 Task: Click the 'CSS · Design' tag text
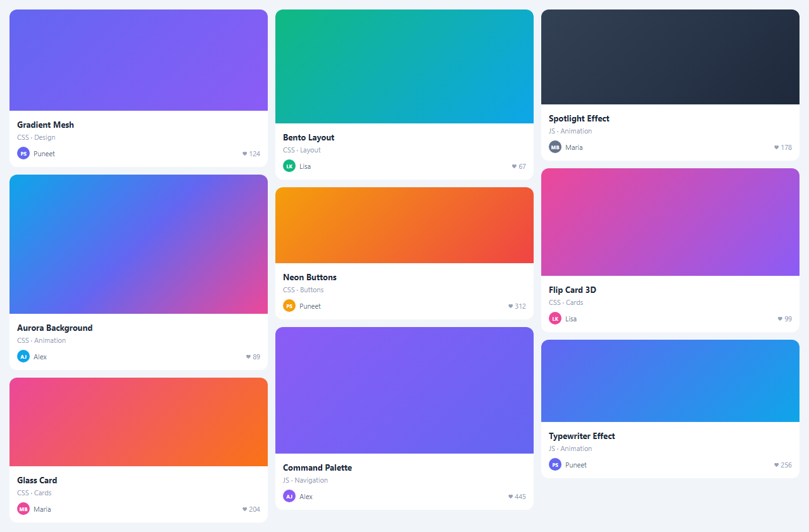36,137
